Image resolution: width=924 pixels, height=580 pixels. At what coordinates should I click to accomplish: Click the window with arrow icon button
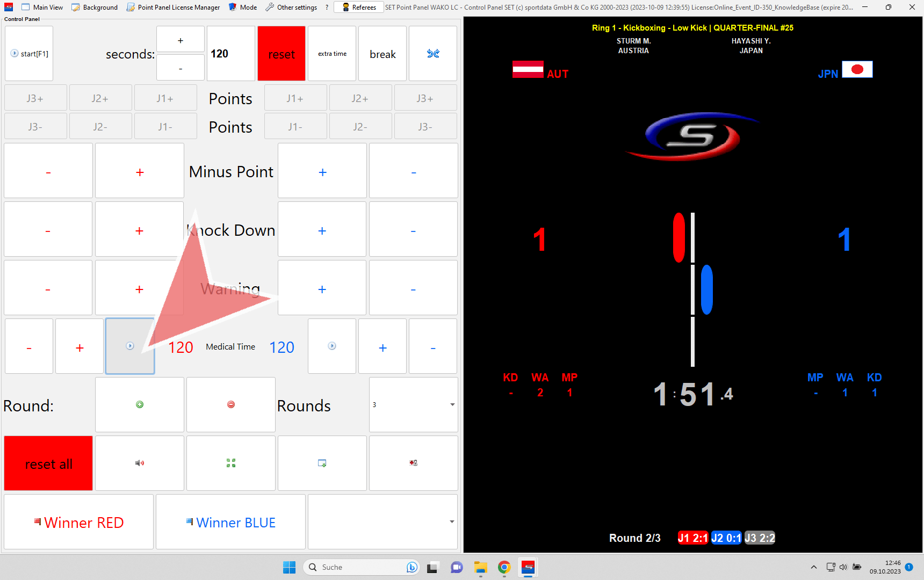pyautogui.click(x=322, y=463)
